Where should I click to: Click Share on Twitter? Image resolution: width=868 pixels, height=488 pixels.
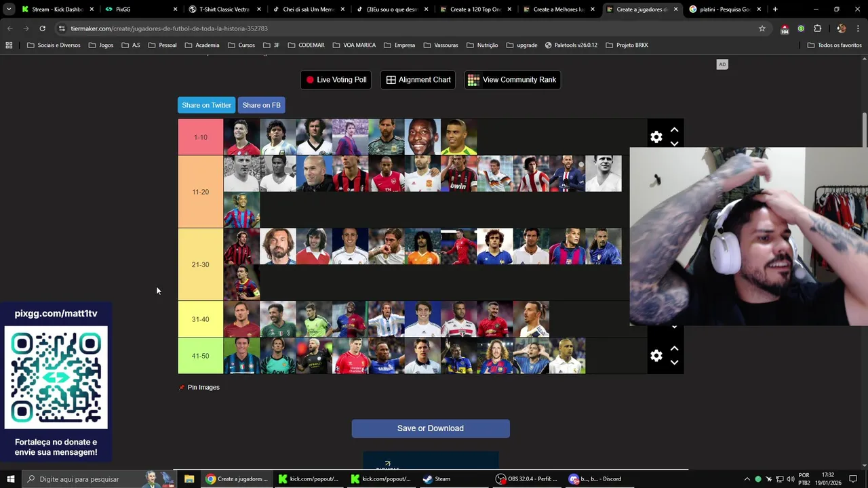coord(206,105)
